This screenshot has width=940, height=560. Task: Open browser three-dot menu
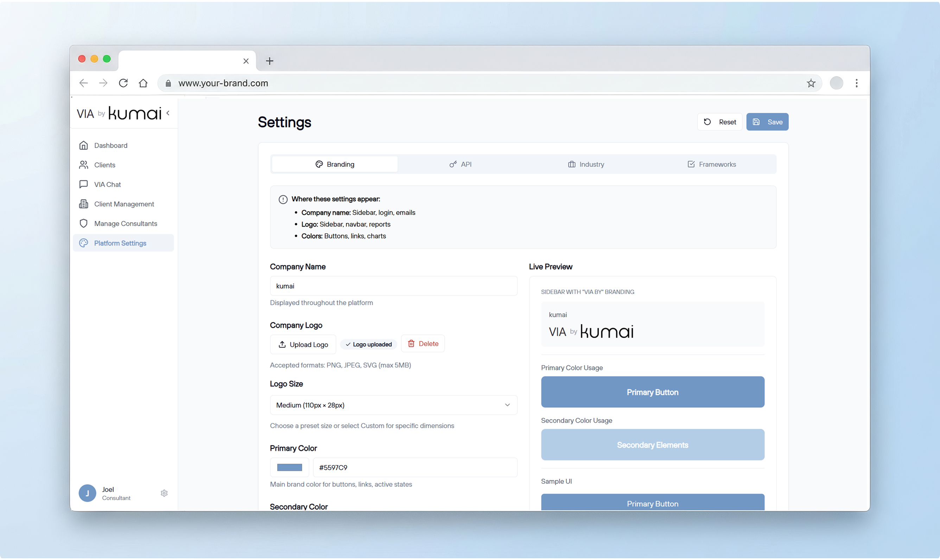click(x=857, y=83)
